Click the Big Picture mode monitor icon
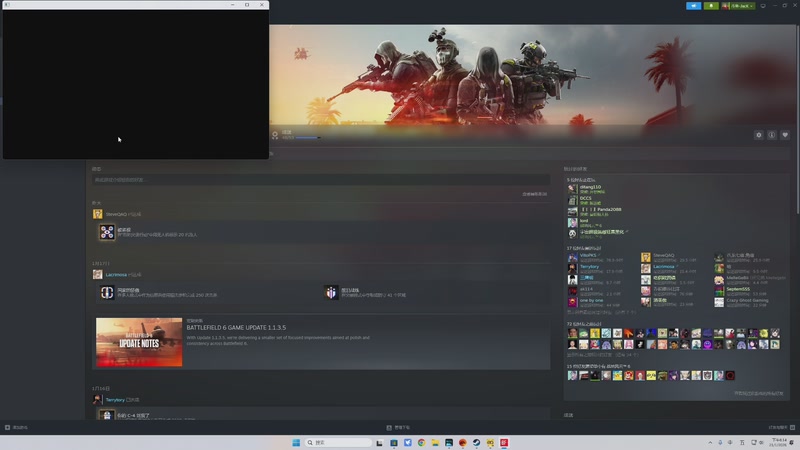Viewport: 800px width, 450px height. 763,6
